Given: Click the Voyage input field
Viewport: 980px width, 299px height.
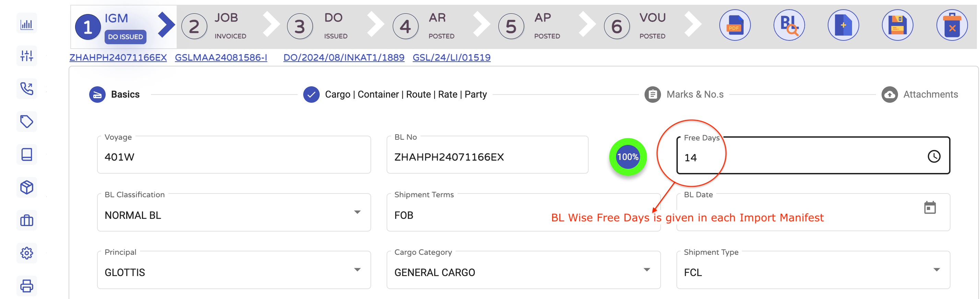Looking at the screenshot, I should tap(234, 157).
